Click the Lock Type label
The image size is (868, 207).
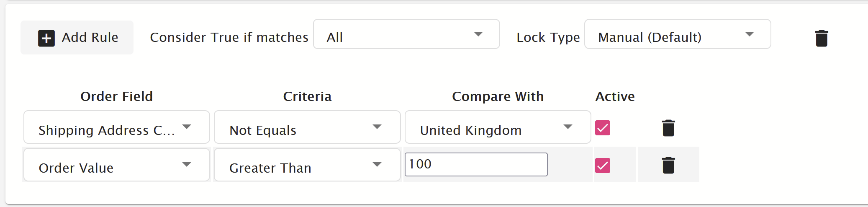pos(548,37)
